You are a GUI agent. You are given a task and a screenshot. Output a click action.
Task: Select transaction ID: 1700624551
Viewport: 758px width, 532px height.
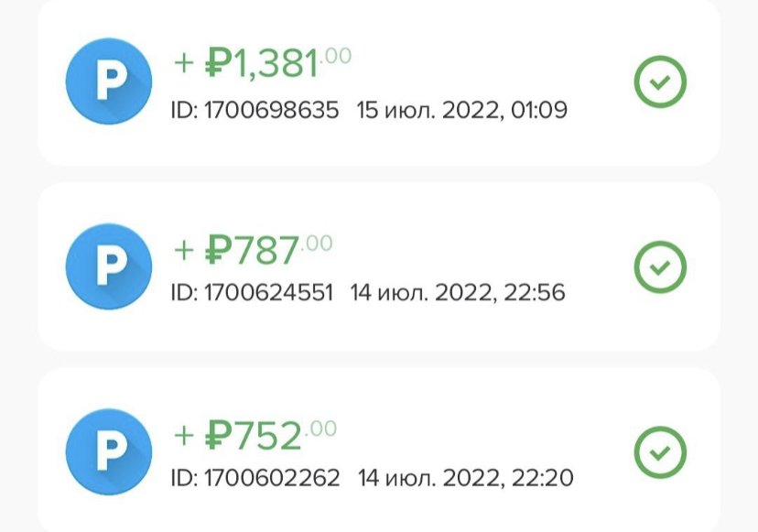[252, 293]
